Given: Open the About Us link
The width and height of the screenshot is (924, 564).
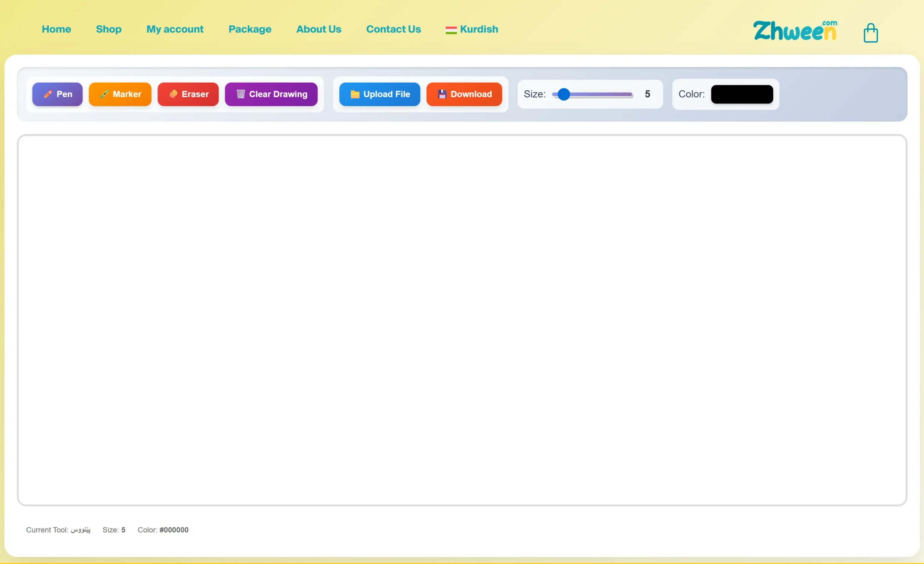Looking at the screenshot, I should [319, 29].
